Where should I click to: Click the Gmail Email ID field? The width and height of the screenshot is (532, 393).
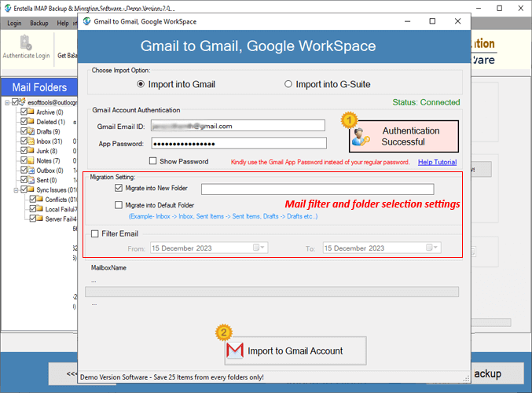tap(238, 126)
